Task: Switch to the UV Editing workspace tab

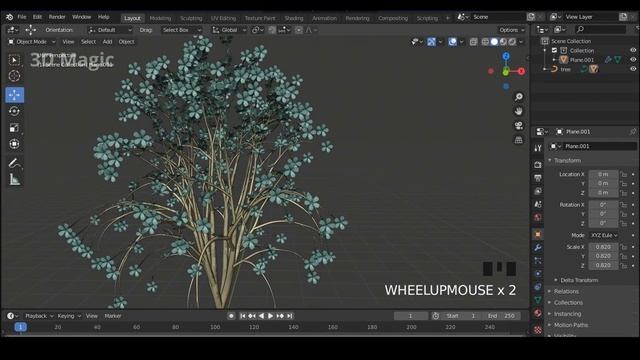Action: (223, 18)
